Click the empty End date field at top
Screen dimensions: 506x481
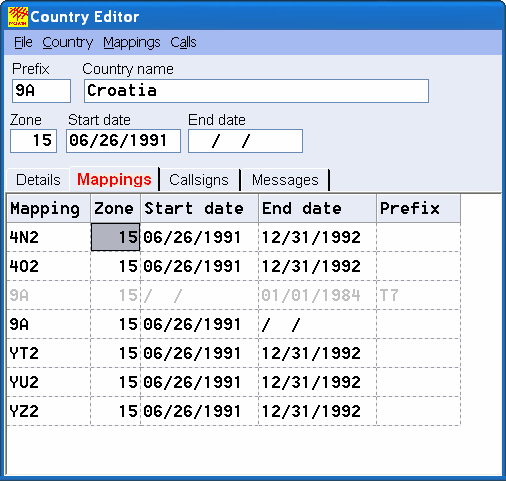tap(245, 141)
